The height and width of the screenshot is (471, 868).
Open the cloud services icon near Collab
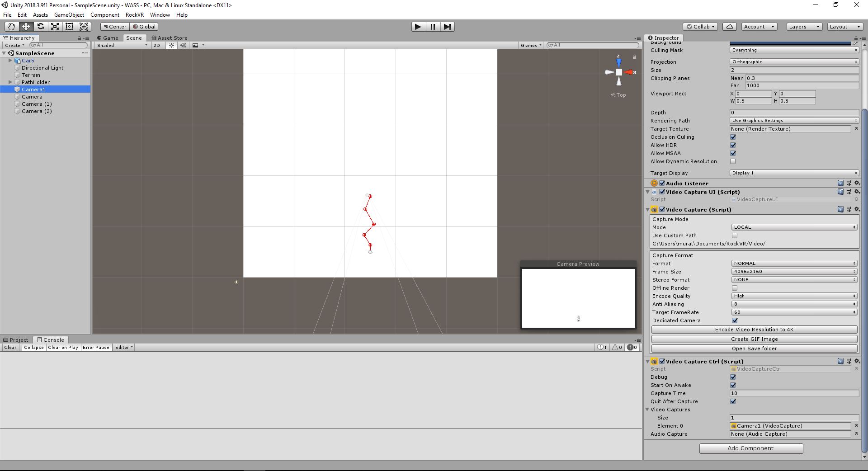[729, 27]
